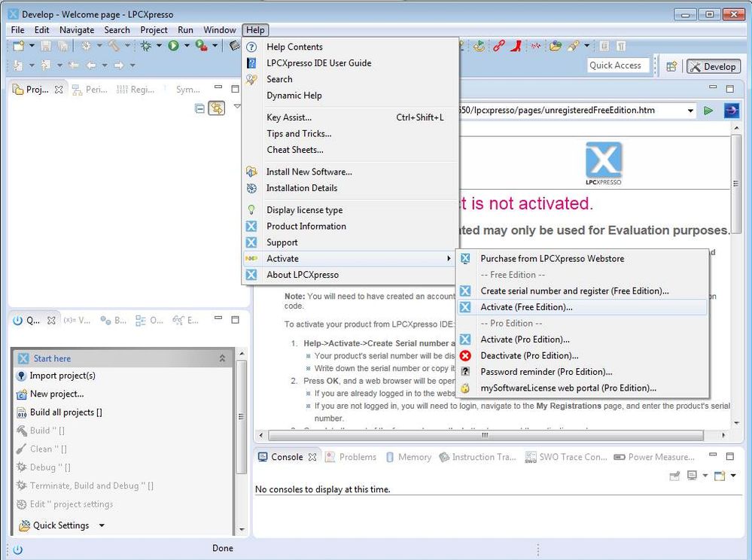
Task: Maximize the Console view
Action: pos(730,456)
